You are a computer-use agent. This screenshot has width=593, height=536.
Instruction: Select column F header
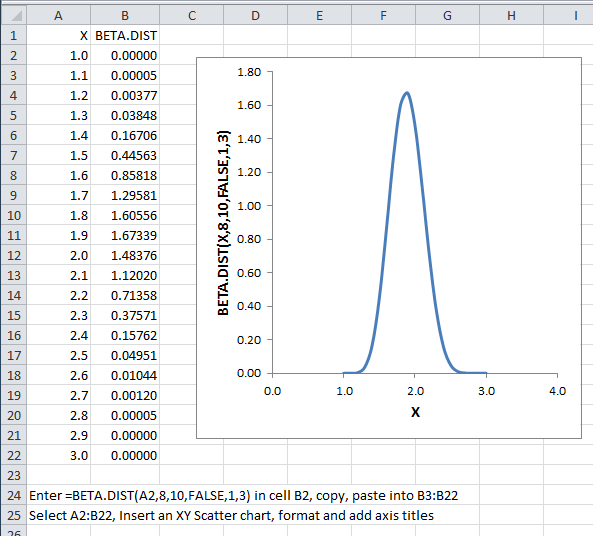click(383, 16)
